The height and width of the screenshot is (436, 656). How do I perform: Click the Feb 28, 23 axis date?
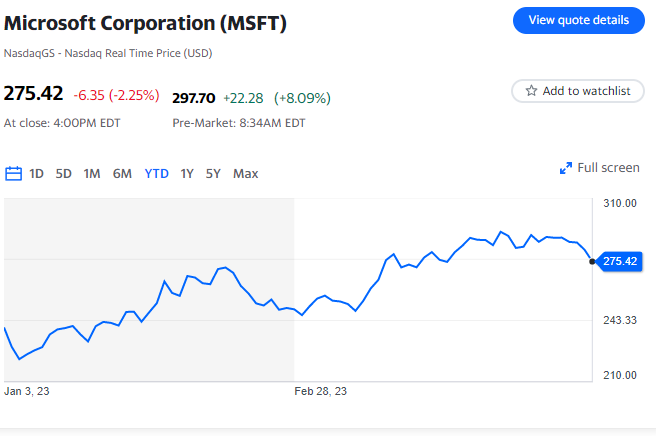coord(321,391)
